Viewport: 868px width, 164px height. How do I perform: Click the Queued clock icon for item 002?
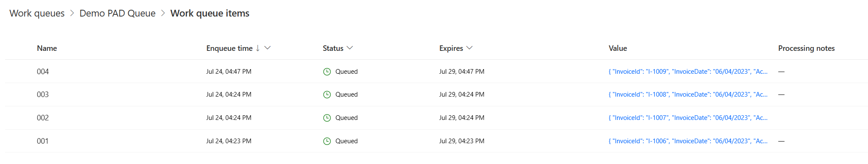point(327,118)
